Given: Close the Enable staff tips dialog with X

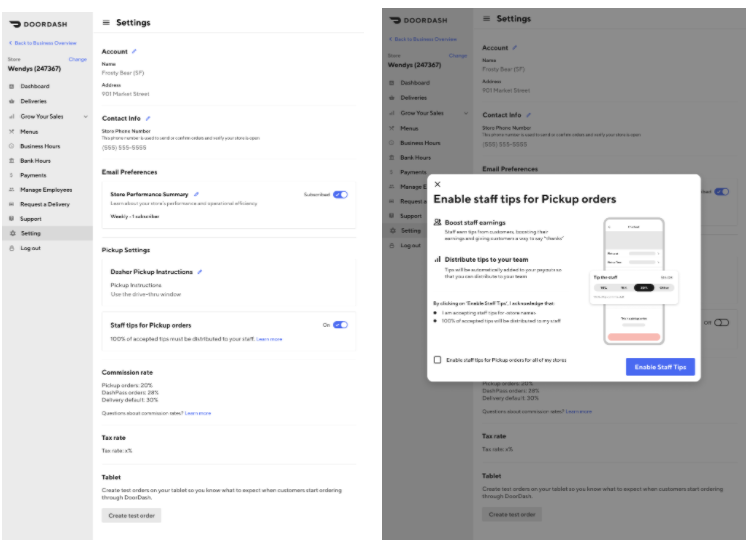Looking at the screenshot, I should tap(437, 184).
